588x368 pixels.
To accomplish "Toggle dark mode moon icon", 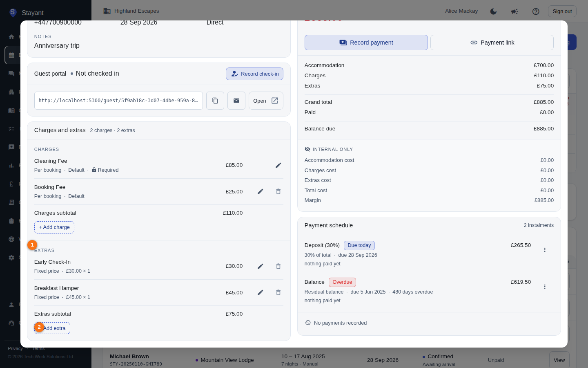I will pyautogui.click(x=493, y=11).
